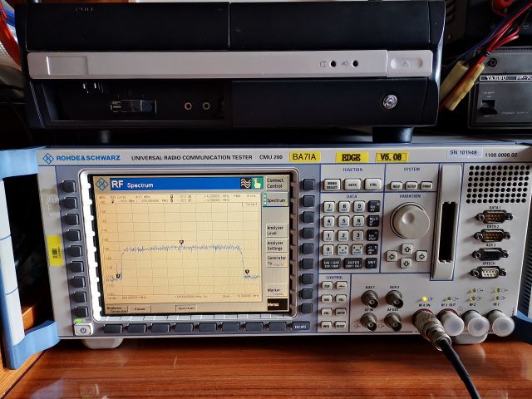Push numeric keypad key 6
532x399 pixels.
pyautogui.click(x=358, y=221)
